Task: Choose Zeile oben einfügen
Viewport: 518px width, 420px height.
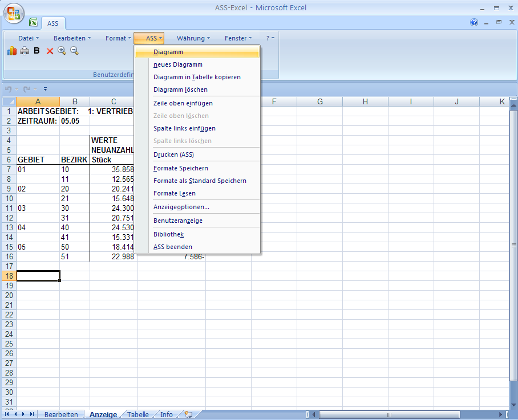Action: (197, 103)
